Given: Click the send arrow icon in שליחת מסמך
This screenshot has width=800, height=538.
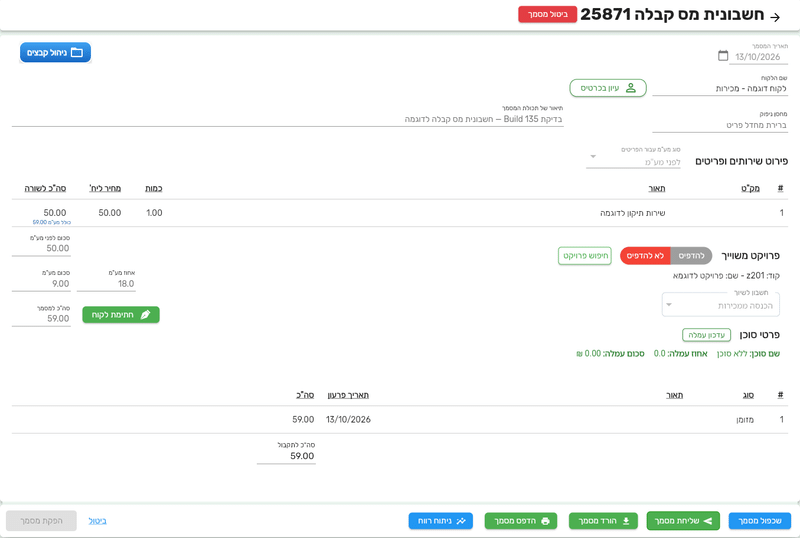Looking at the screenshot, I should click(708, 521).
